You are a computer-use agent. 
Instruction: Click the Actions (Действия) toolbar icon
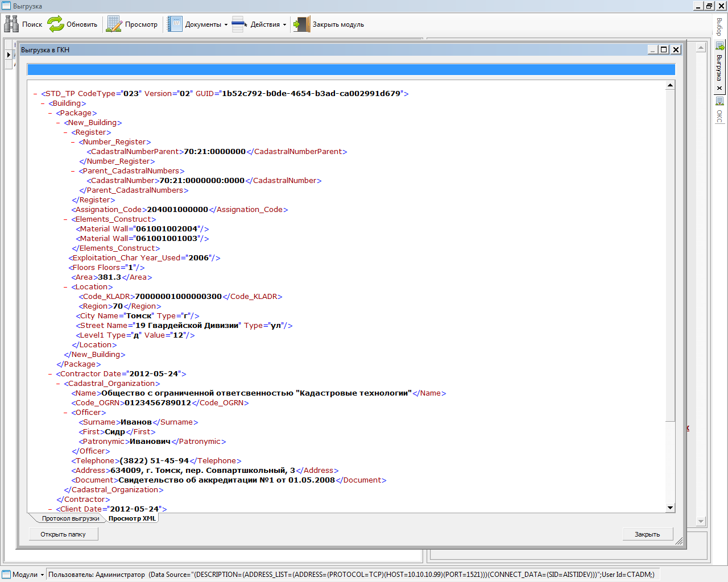(239, 24)
